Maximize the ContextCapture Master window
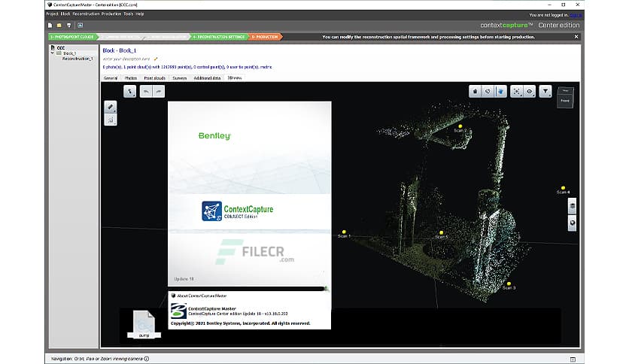This screenshot has height=364, width=629. 564,5
